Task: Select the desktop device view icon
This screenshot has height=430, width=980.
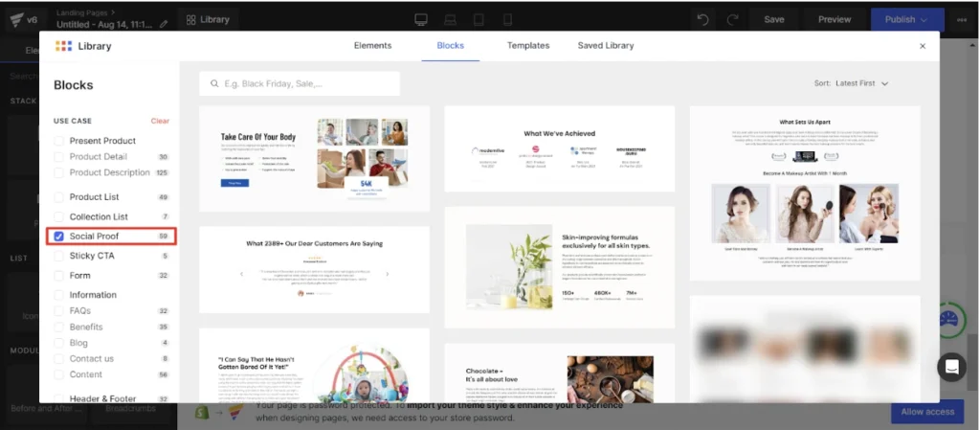Action: coord(421,20)
